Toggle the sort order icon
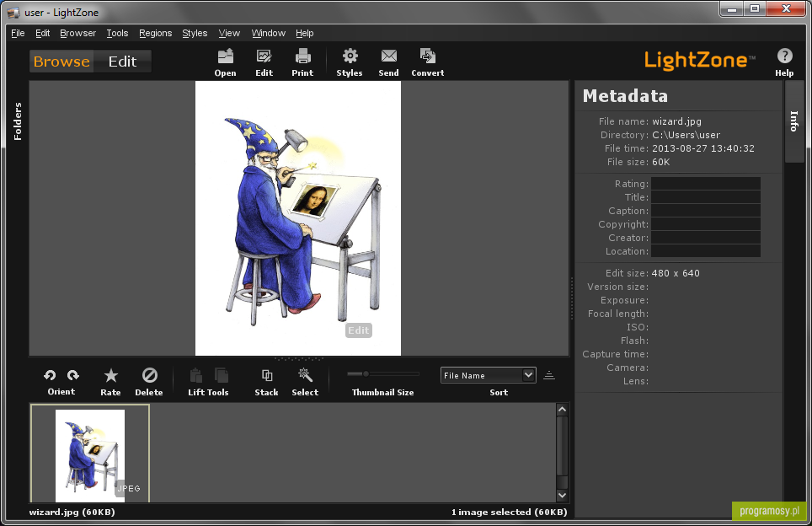Image resolution: width=812 pixels, height=526 pixels. tap(549, 375)
